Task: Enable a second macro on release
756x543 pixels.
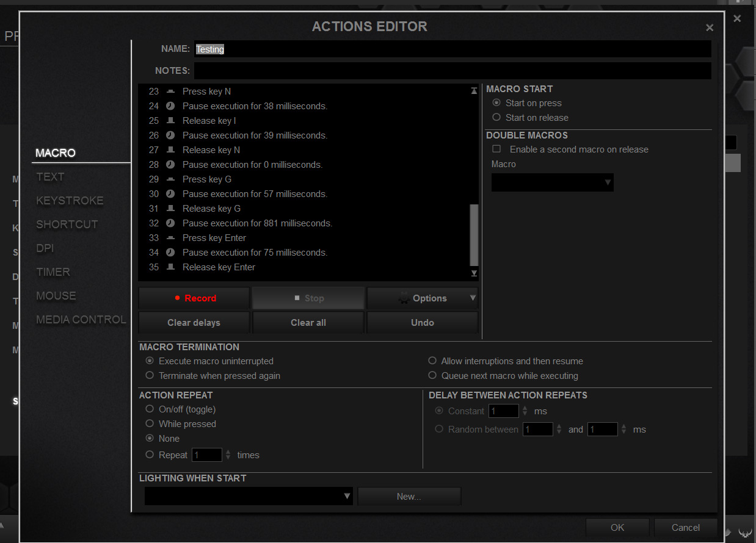Action: coord(496,149)
